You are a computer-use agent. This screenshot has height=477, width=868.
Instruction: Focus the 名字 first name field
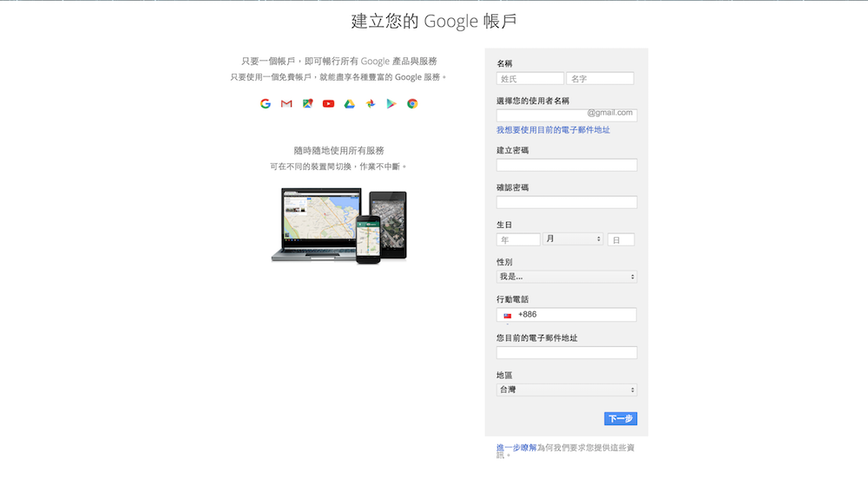[x=600, y=79]
